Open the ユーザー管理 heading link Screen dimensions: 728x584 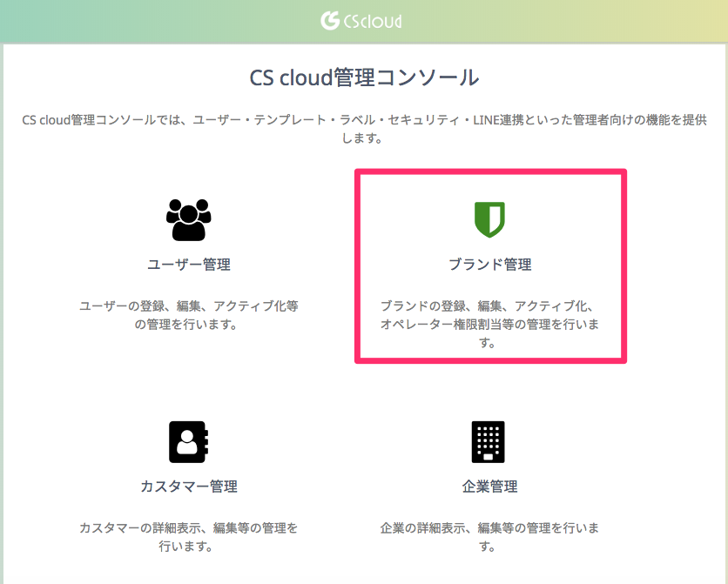tap(189, 265)
